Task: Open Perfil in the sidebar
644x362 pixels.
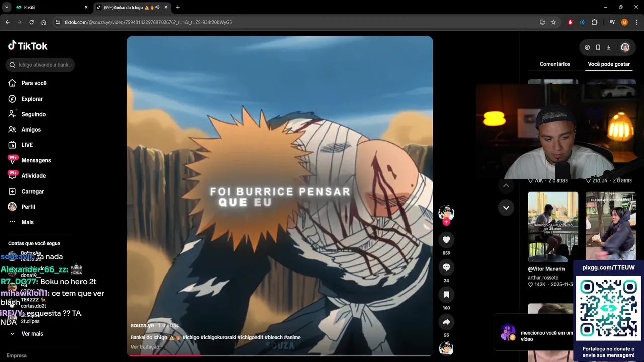Action: pyautogui.click(x=28, y=207)
